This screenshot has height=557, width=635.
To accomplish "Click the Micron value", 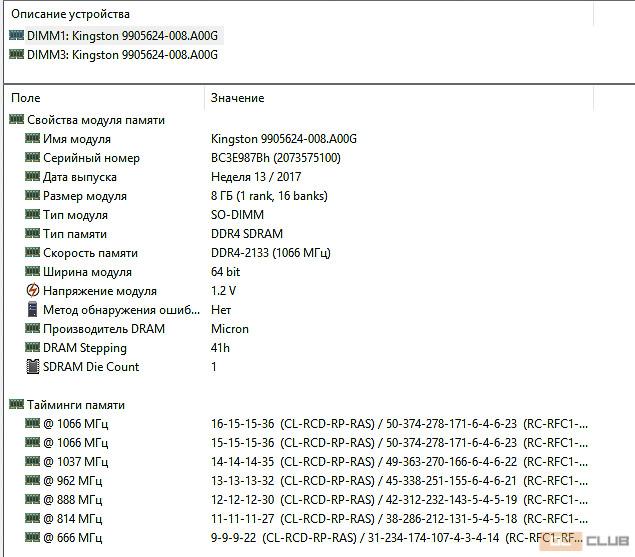I will pyautogui.click(x=230, y=329).
